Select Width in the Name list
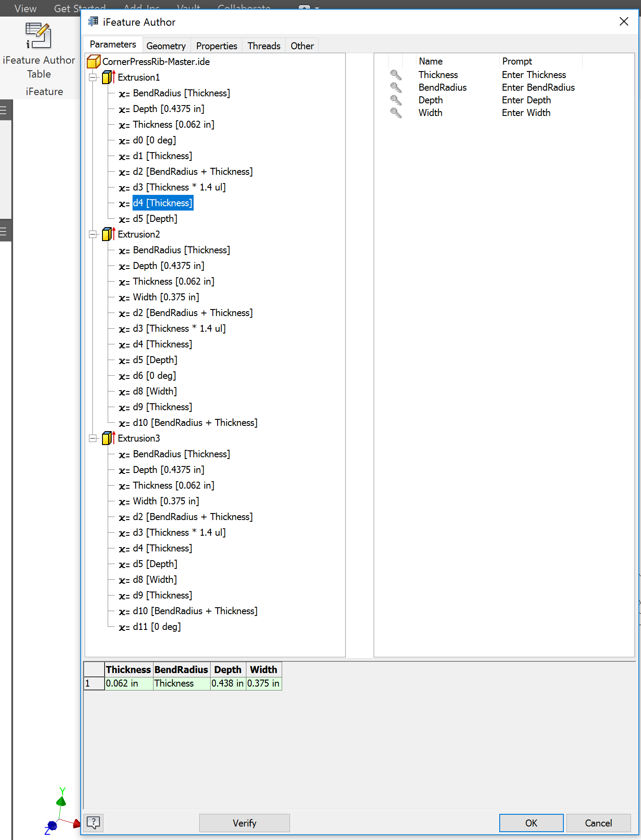This screenshot has width=641, height=840. (430, 113)
